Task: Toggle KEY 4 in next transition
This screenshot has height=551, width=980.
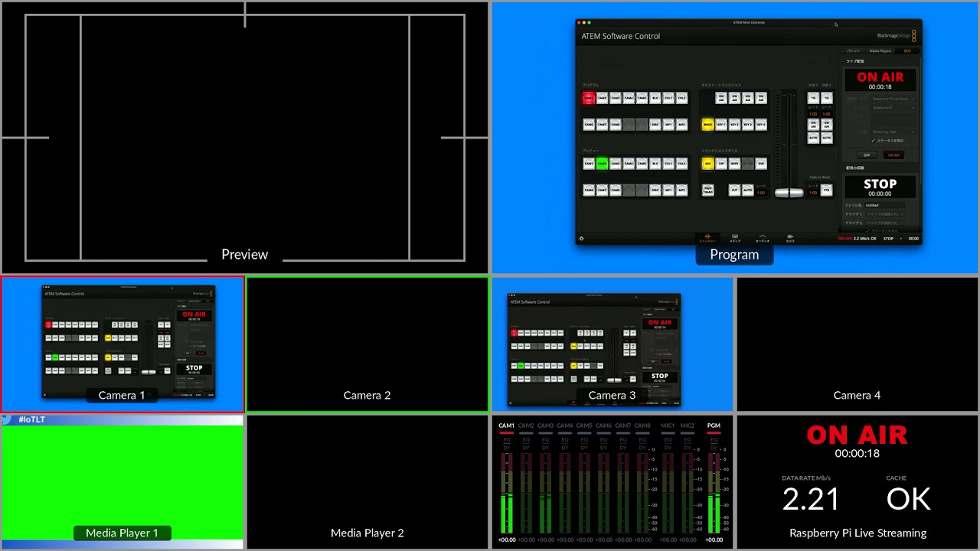Action: 761,125
